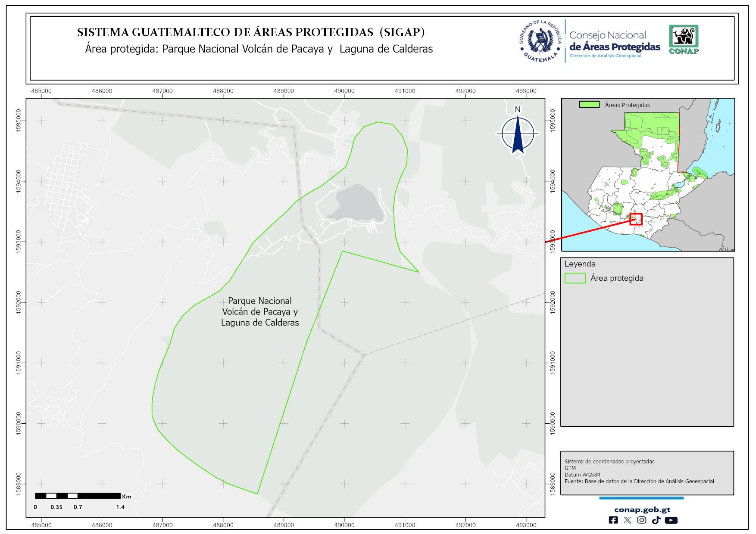
Task: Select the Leyenda heading
Action: tap(580, 264)
